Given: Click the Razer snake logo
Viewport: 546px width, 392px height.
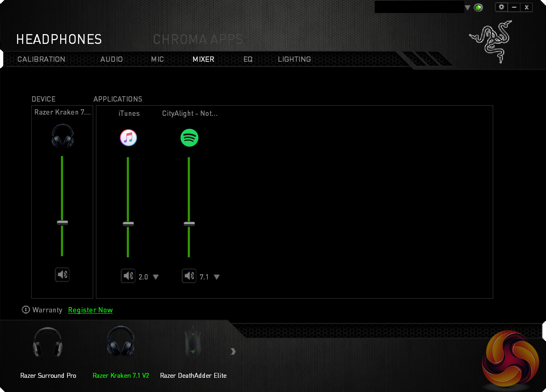Looking at the screenshot, I should point(491,41).
